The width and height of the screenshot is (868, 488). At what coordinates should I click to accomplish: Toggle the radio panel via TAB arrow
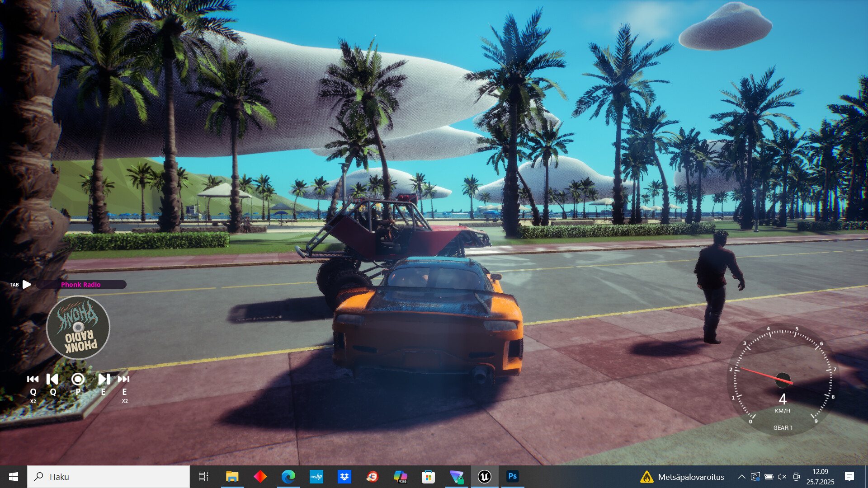pyautogui.click(x=27, y=285)
